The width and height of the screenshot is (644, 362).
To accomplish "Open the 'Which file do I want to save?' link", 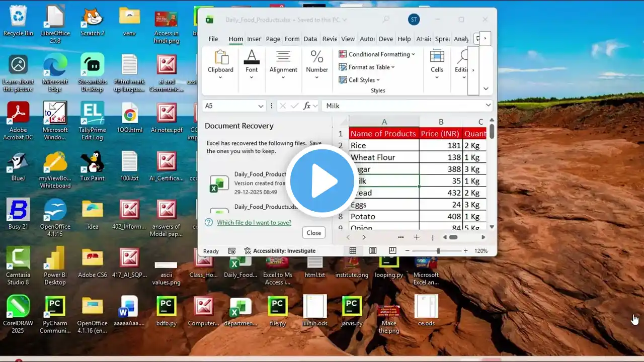I will (x=254, y=222).
